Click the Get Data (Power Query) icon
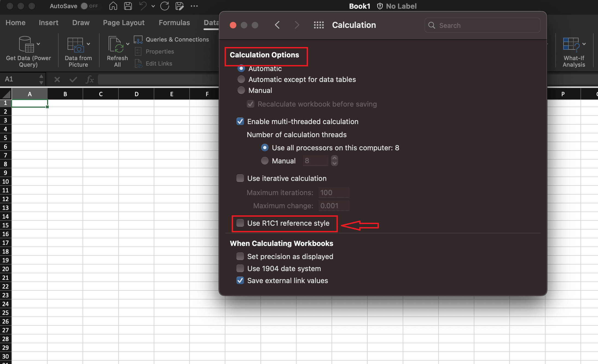This screenshot has width=598, height=364. coord(26,44)
